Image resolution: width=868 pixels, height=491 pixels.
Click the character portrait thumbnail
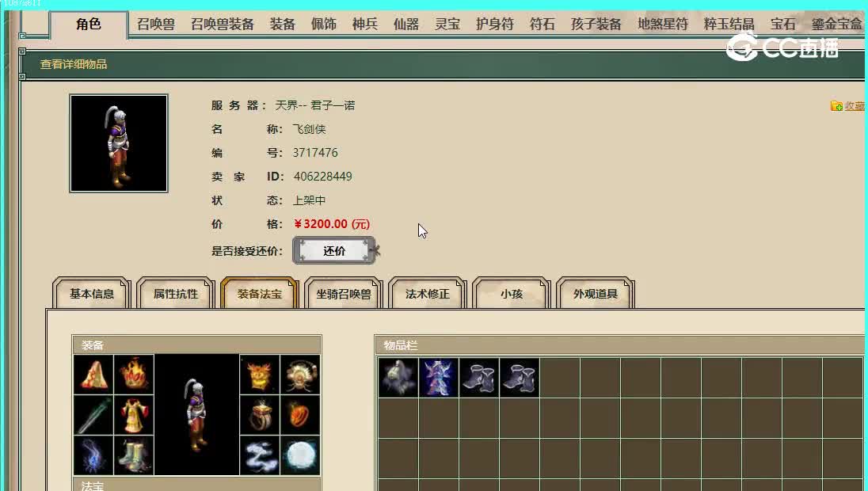point(119,143)
